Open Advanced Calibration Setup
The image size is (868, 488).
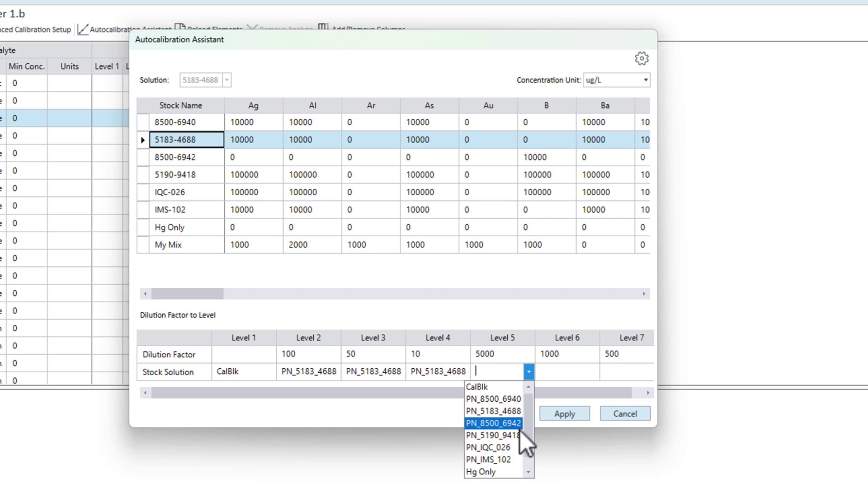pos(35,29)
